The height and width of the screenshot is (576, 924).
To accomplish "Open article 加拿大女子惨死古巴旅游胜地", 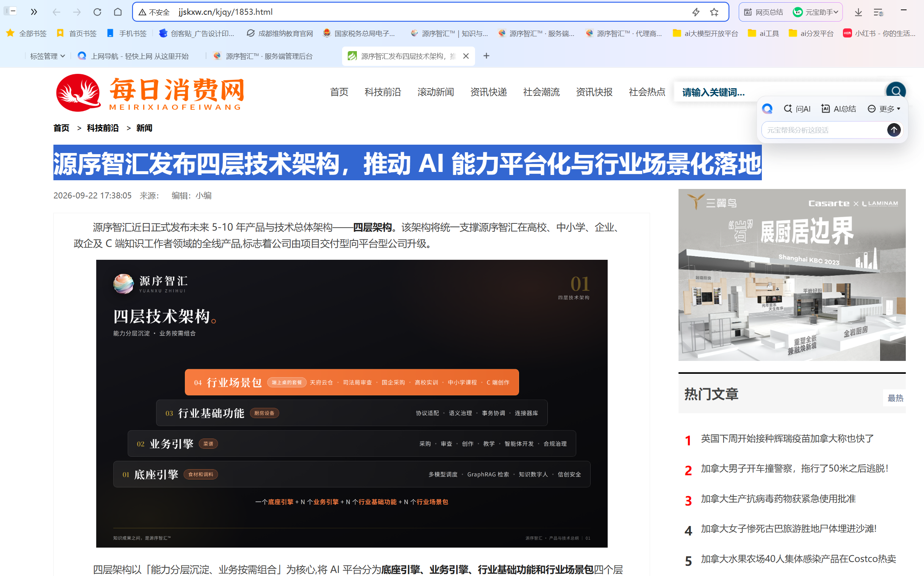I will [x=789, y=529].
